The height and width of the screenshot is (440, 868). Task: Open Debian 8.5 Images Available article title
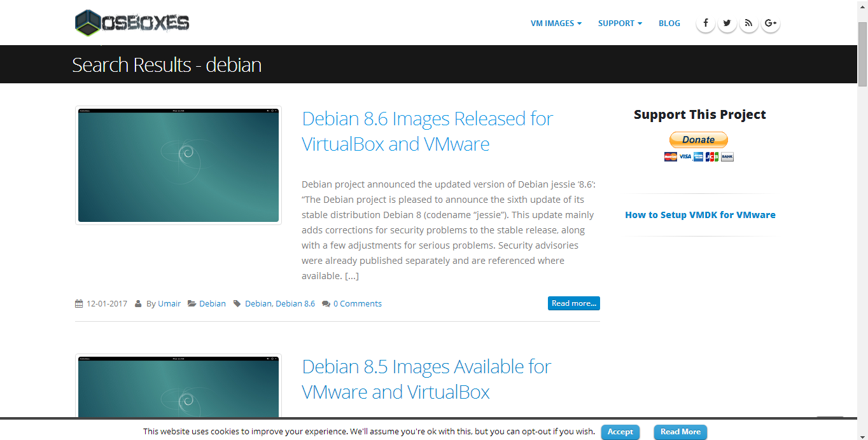tap(426, 379)
